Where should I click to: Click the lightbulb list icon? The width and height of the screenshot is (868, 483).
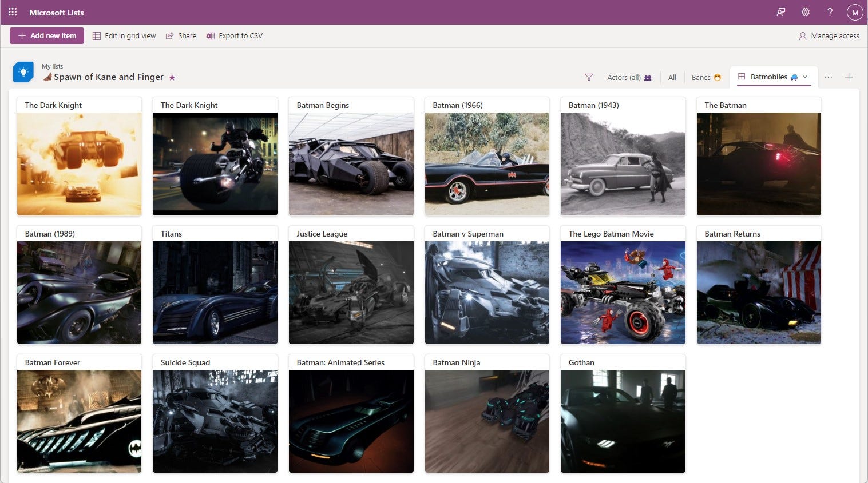coord(23,72)
